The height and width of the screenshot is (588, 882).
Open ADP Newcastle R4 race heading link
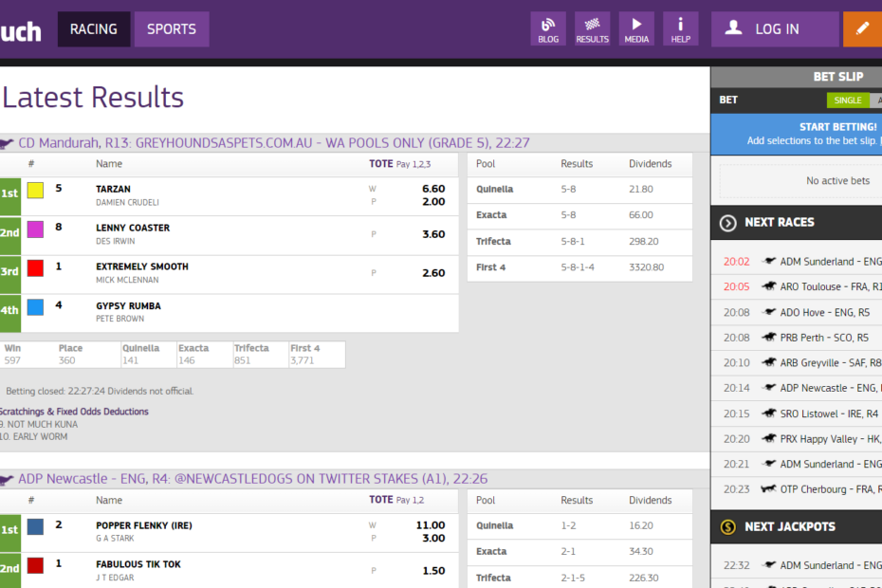tap(253, 479)
